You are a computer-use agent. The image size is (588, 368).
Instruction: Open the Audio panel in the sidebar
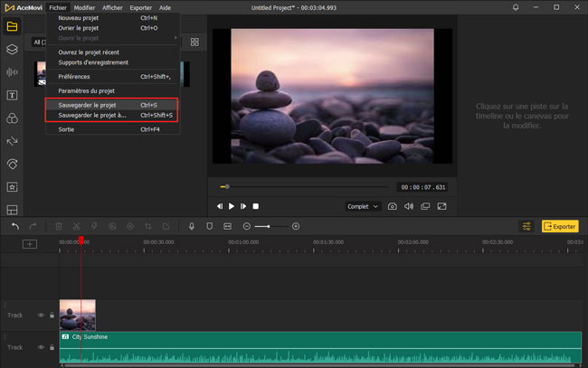(x=13, y=72)
